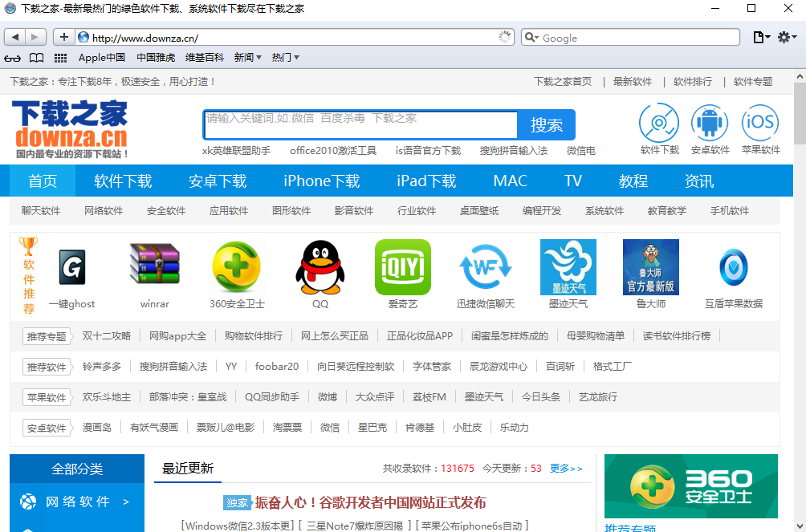This screenshot has width=806, height=532.
Task: Open 互盾苹果数据 recovery icon
Action: click(733, 267)
